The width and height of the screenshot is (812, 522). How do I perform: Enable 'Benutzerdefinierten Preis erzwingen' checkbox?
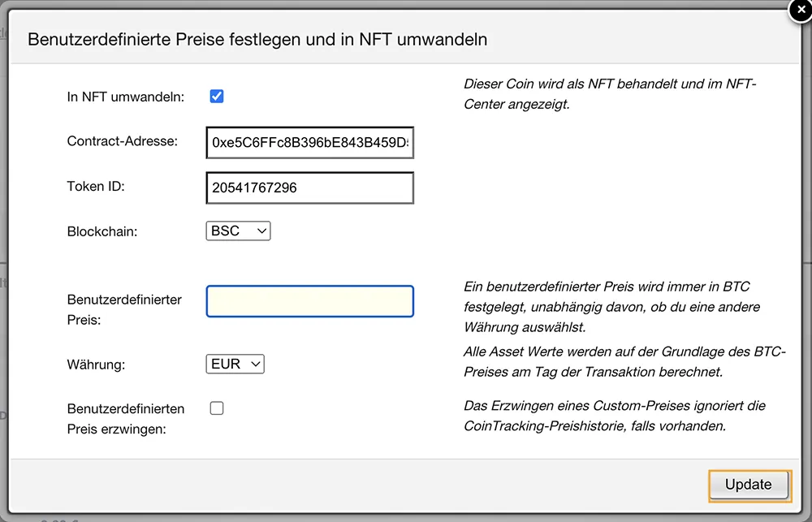pos(217,408)
